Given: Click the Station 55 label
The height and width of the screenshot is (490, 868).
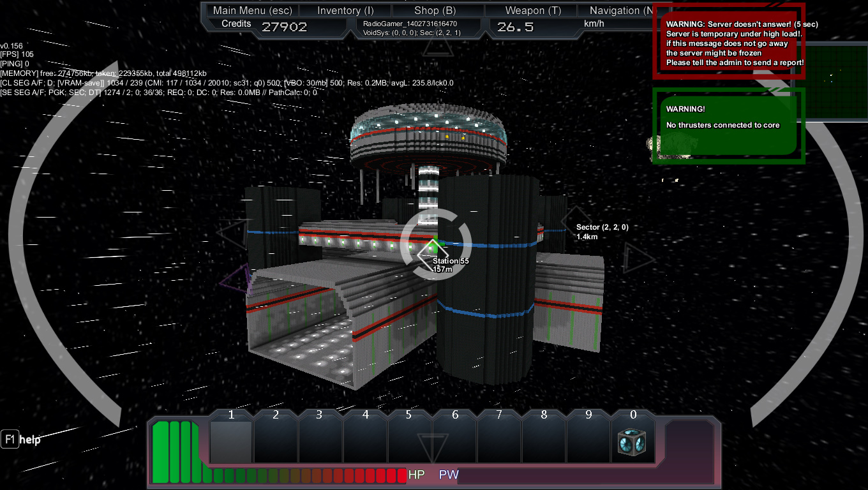Looking at the screenshot, I should pos(451,261).
